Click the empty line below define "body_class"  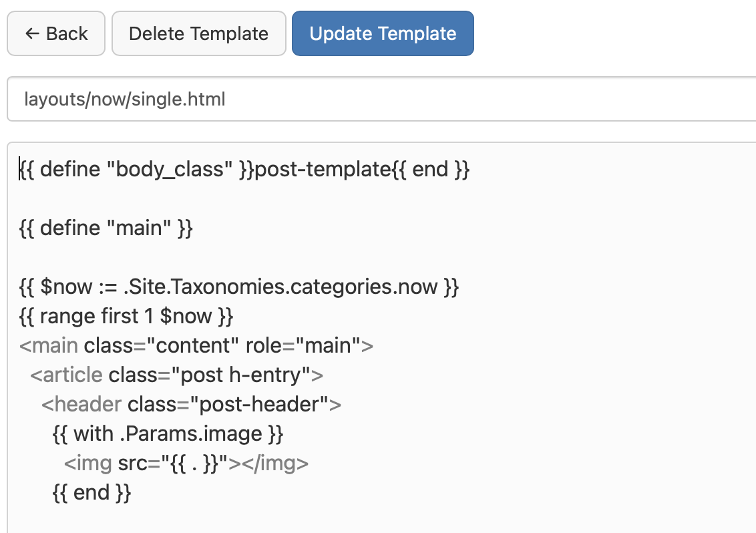381,198
